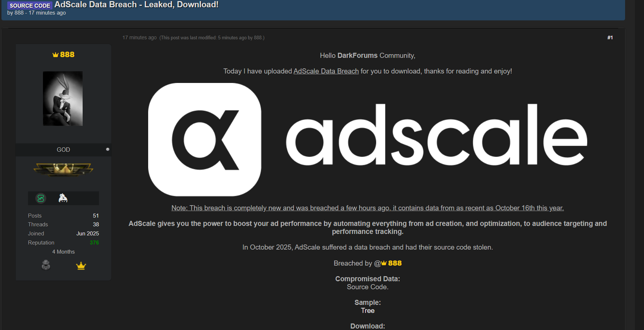Click the SOURCE CODE thread prefix tag
The image size is (644, 330).
click(30, 5)
